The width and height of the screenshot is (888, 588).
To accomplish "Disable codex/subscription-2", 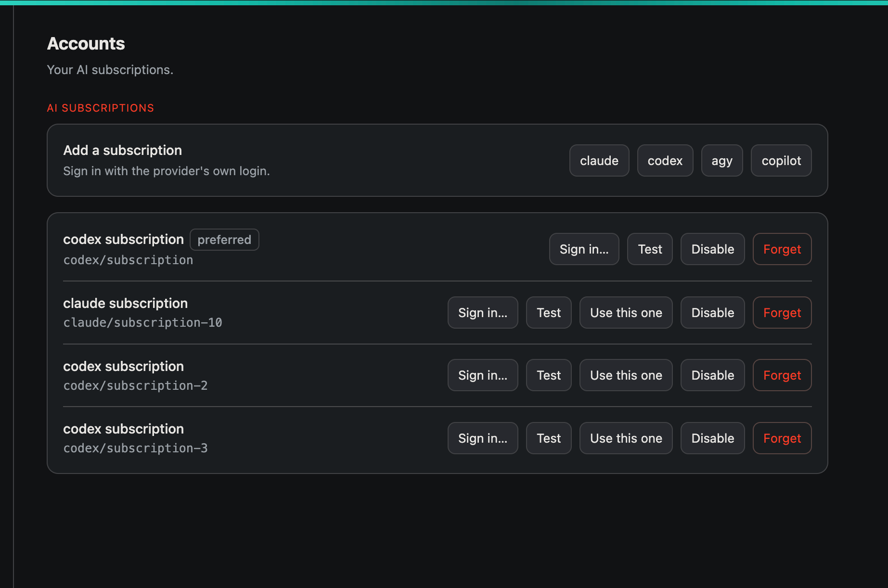I will point(713,375).
